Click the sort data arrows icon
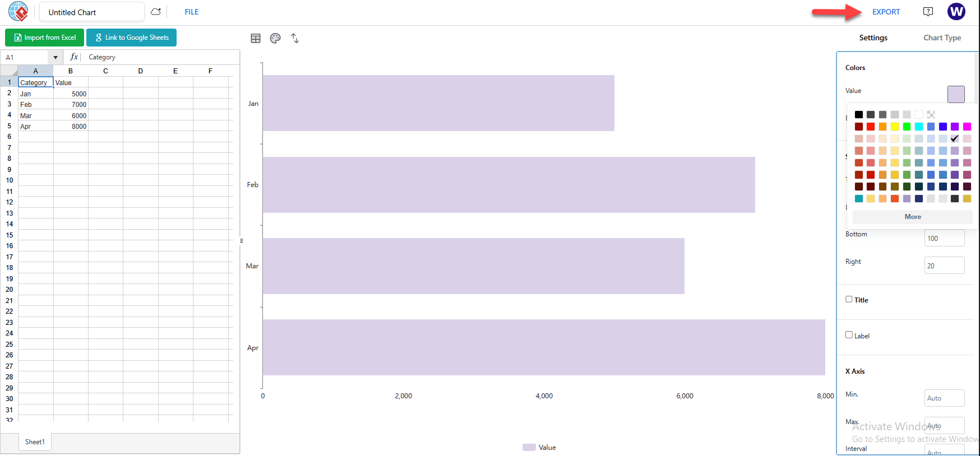This screenshot has width=980, height=456. pos(294,38)
